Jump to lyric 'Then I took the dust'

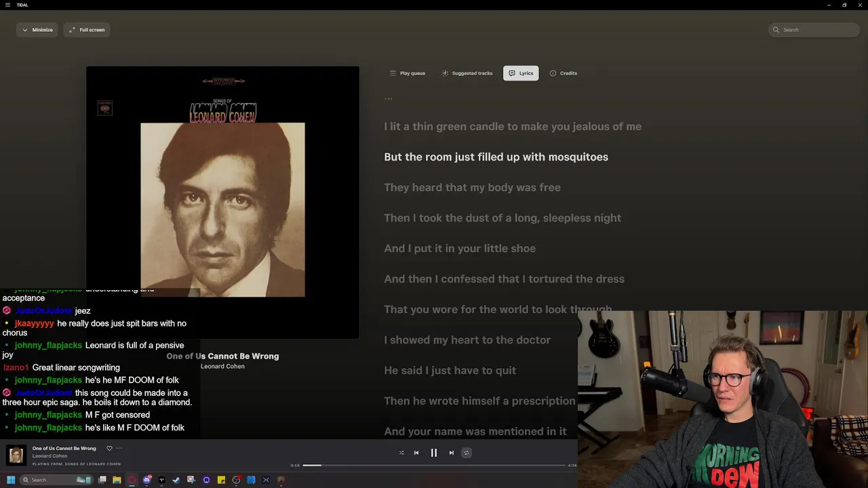pos(502,218)
